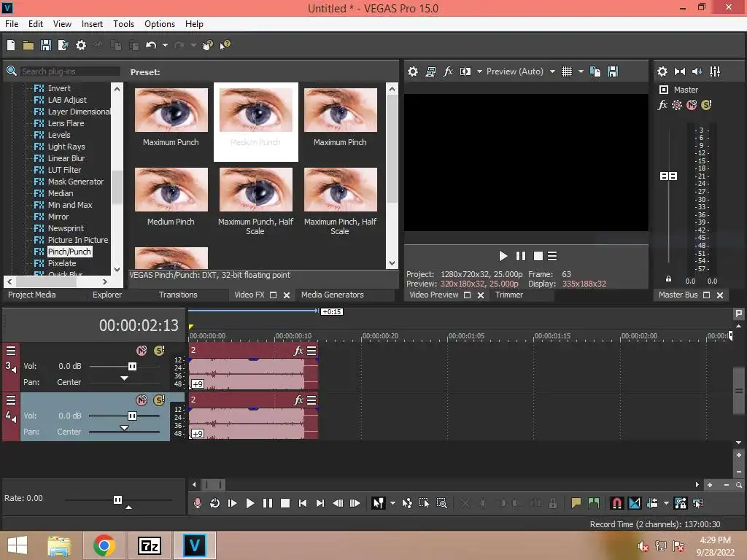
Task: Select the Zoom Edit tool
Action: [x=441, y=503]
